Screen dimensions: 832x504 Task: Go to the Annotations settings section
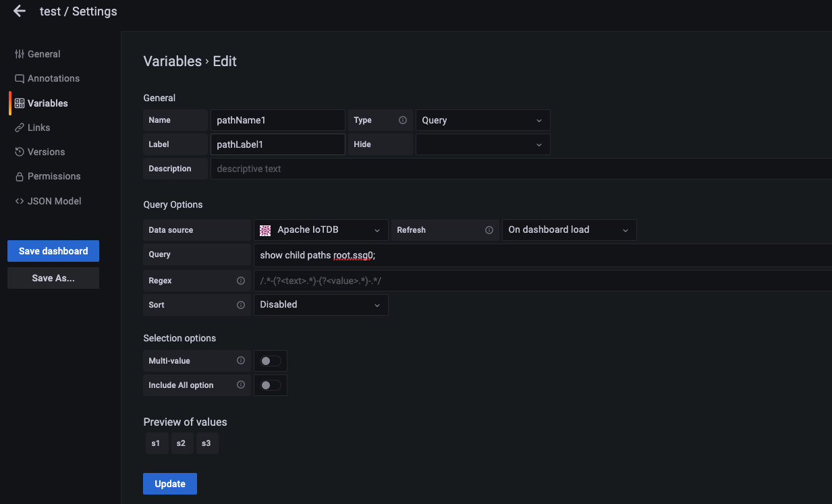coord(53,78)
